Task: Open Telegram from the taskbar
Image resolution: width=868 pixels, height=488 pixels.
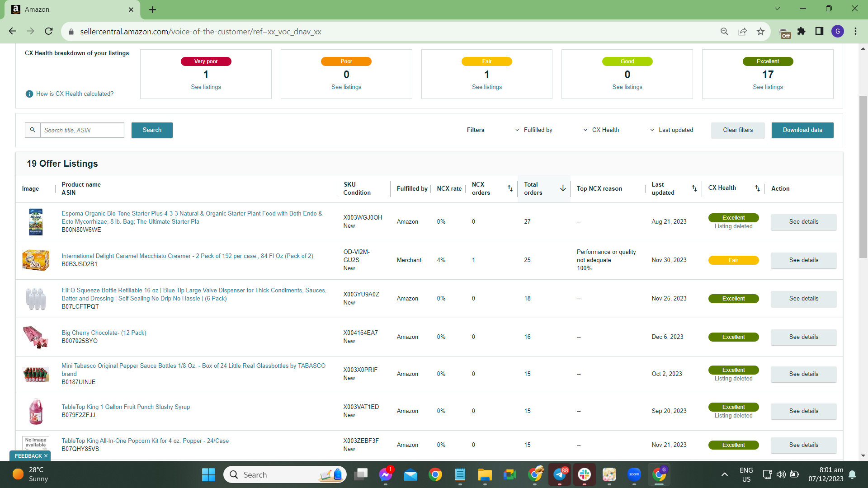Action: (x=560, y=474)
